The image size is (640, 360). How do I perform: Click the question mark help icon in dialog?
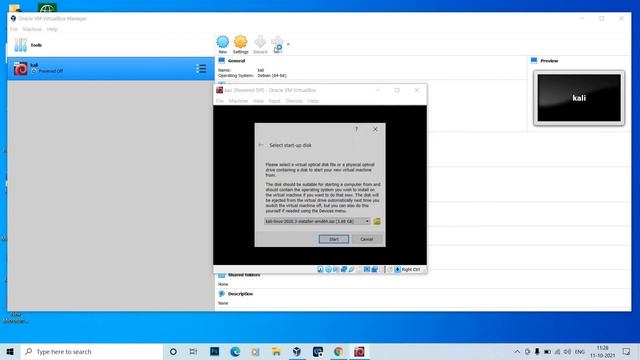pyautogui.click(x=356, y=129)
